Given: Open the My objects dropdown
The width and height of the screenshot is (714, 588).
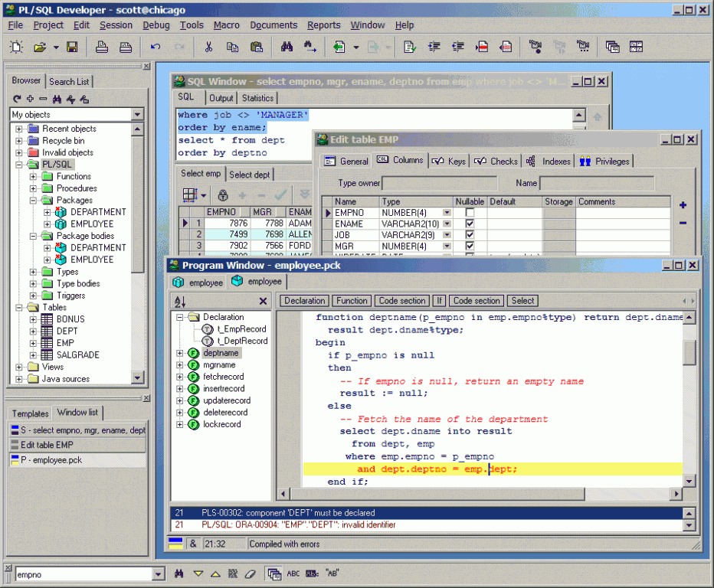Looking at the screenshot, I should (138, 114).
